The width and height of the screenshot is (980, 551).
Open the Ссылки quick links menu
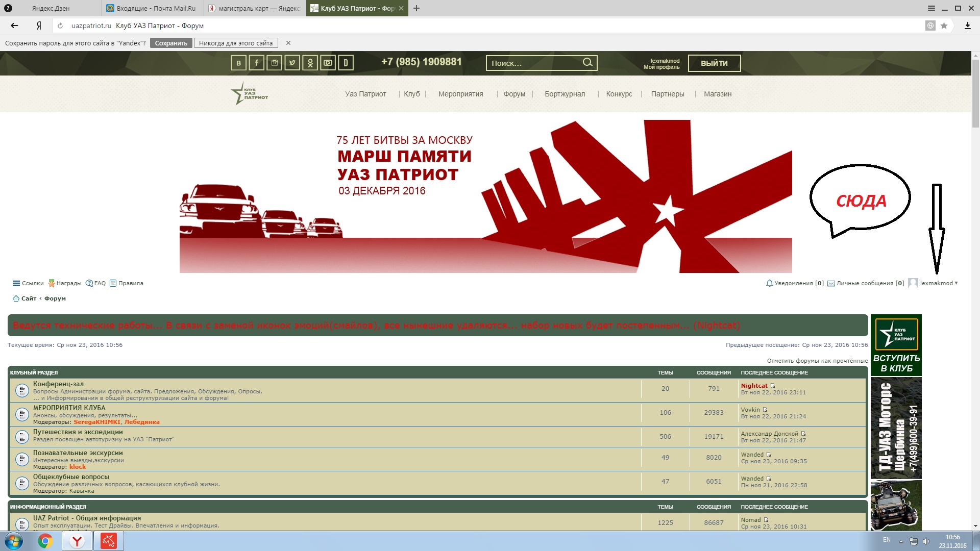(x=28, y=283)
